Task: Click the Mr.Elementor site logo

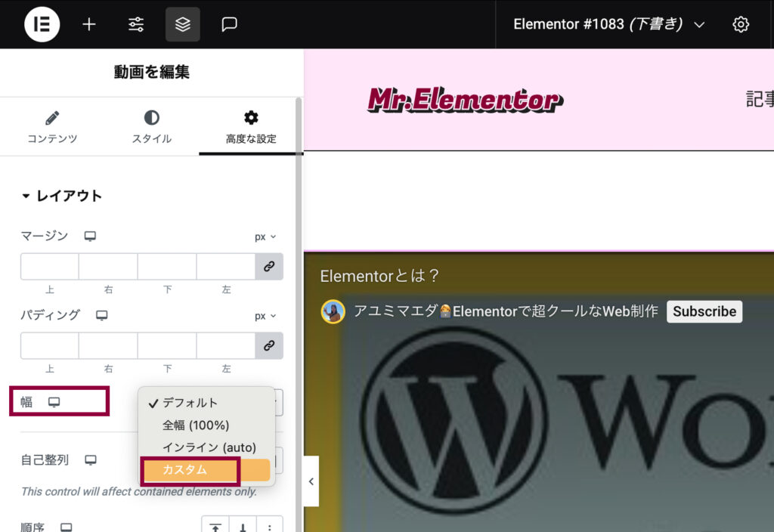Action: click(466, 99)
